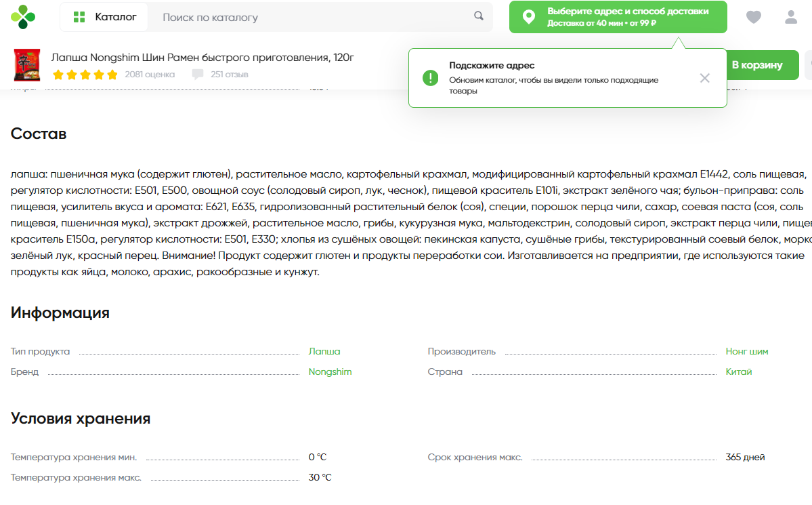Open the 251 отзыв reviews link
This screenshot has height=505, width=812.
(x=230, y=75)
